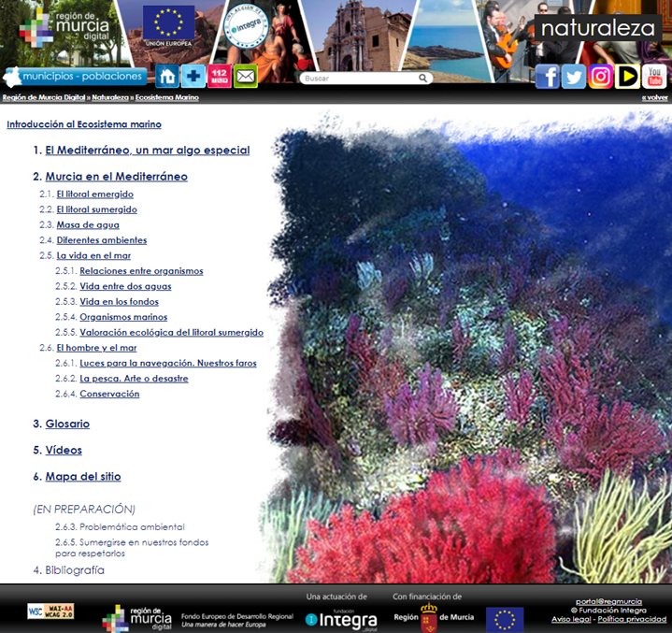Viewport: 672px width, 633px height.
Task: Click the (EN PREPARACIÓN) heading text
Action: pos(84,509)
